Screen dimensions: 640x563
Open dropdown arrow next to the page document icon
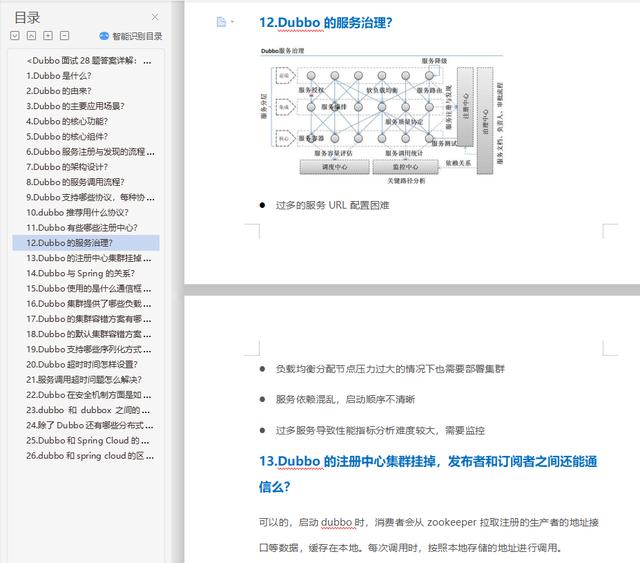coord(232,22)
